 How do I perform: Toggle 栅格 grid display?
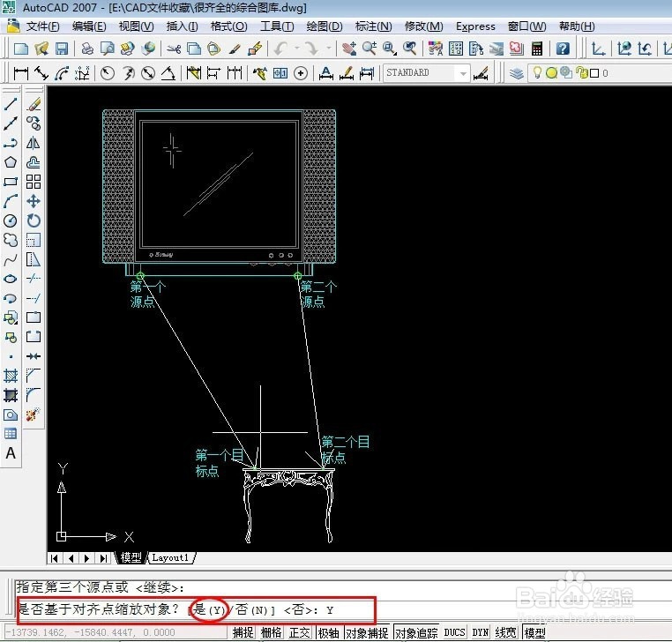coord(272,632)
